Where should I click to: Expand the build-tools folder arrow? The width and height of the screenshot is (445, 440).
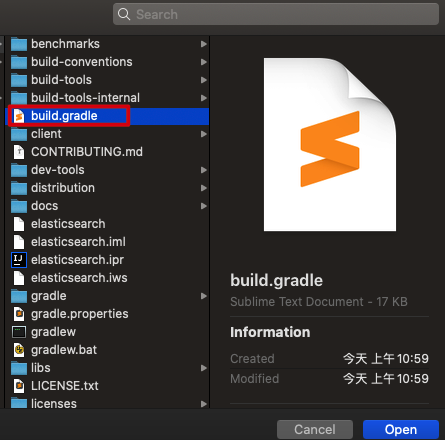click(x=204, y=80)
